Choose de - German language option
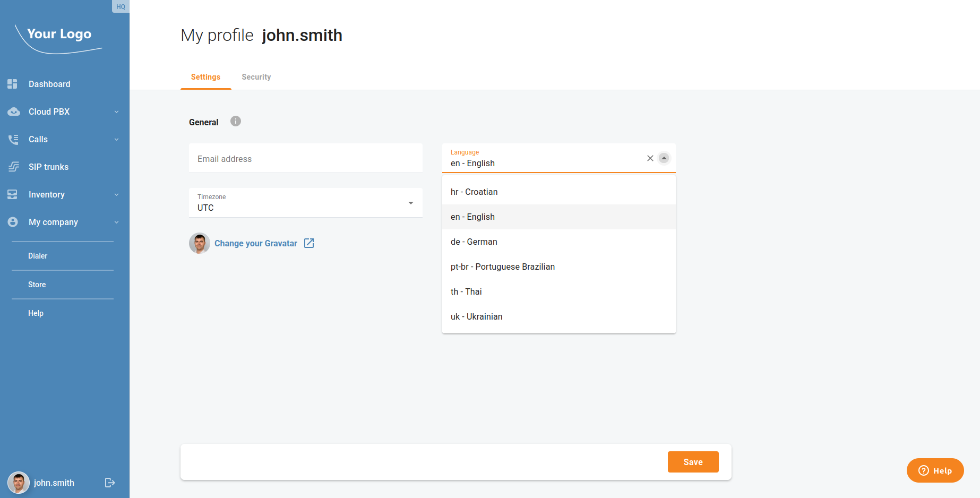The width and height of the screenshot is (980, 498). [x=474, y=242]
